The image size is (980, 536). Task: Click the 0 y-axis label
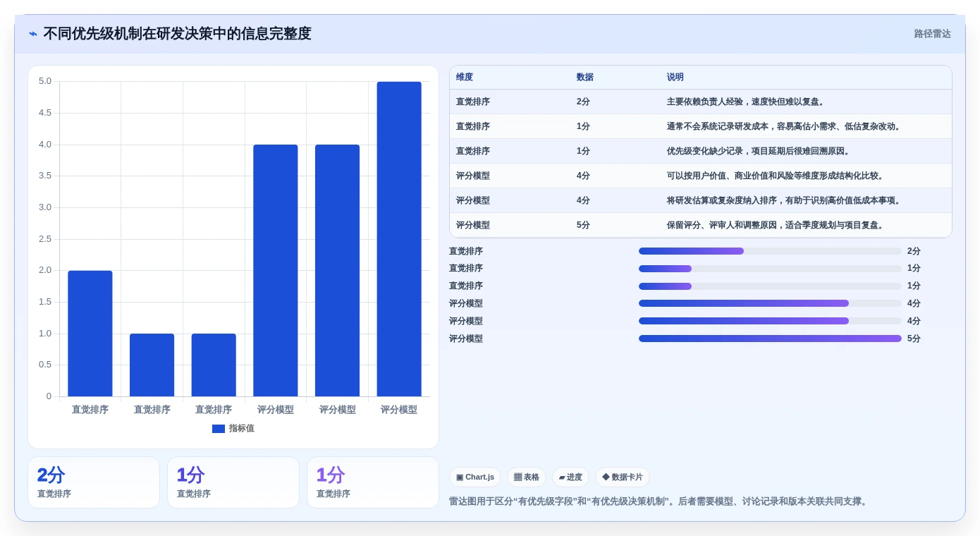(49, 396)
